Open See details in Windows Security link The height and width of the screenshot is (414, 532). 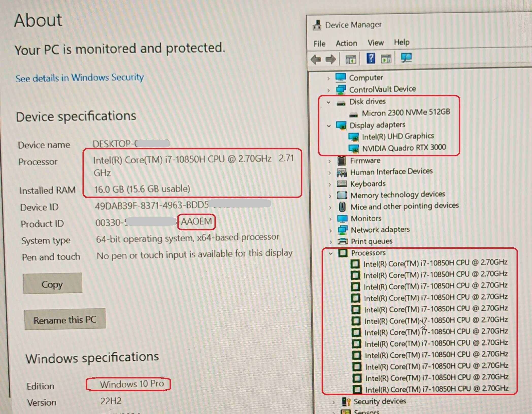[80, 78]
